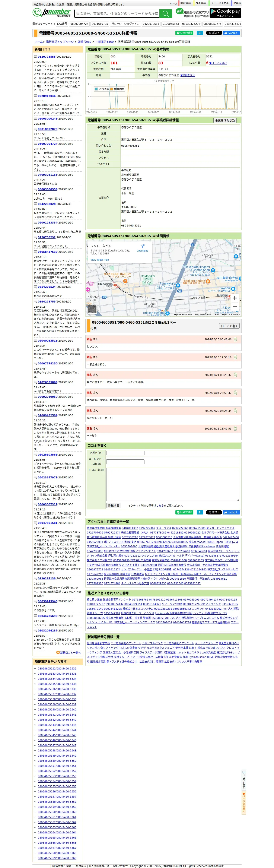Click Facebook いいね! button beside the page title
This screenshot has height=868, width=274.
(x=232, y=33)
